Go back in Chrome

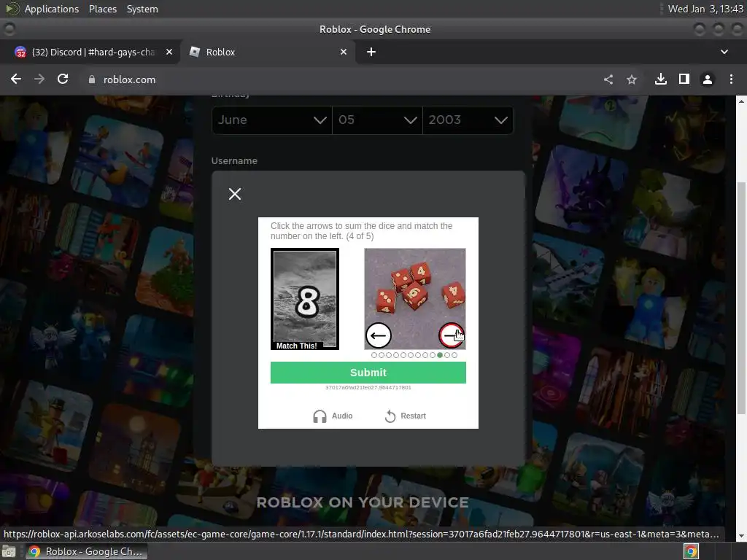16,79
